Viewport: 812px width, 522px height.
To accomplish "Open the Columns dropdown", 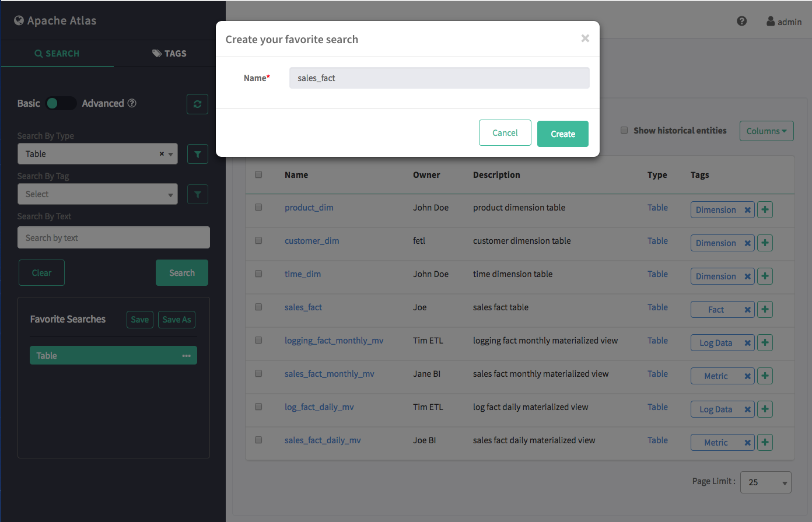I will pos(766,131).
